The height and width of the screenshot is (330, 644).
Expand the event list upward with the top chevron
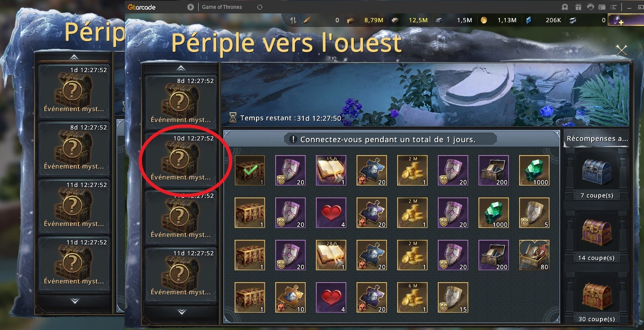pos(181,68)
